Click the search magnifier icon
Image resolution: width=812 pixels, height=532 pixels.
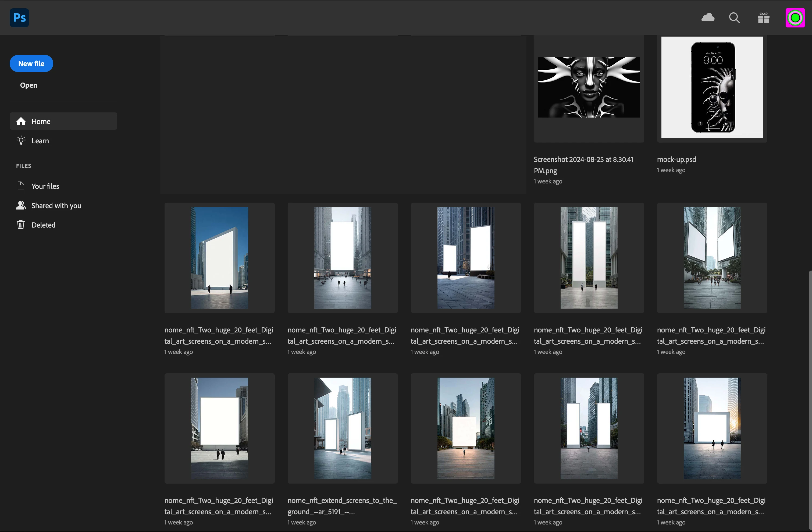(734, 18)
